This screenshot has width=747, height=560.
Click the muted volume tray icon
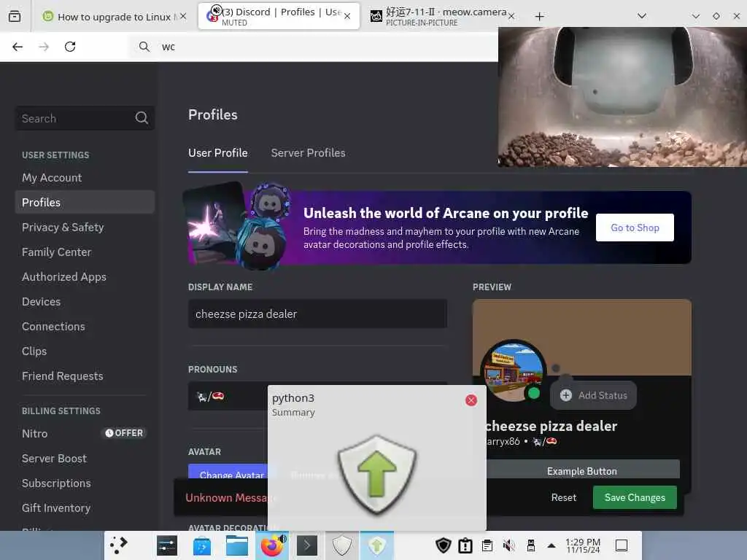tap(509, 545)
